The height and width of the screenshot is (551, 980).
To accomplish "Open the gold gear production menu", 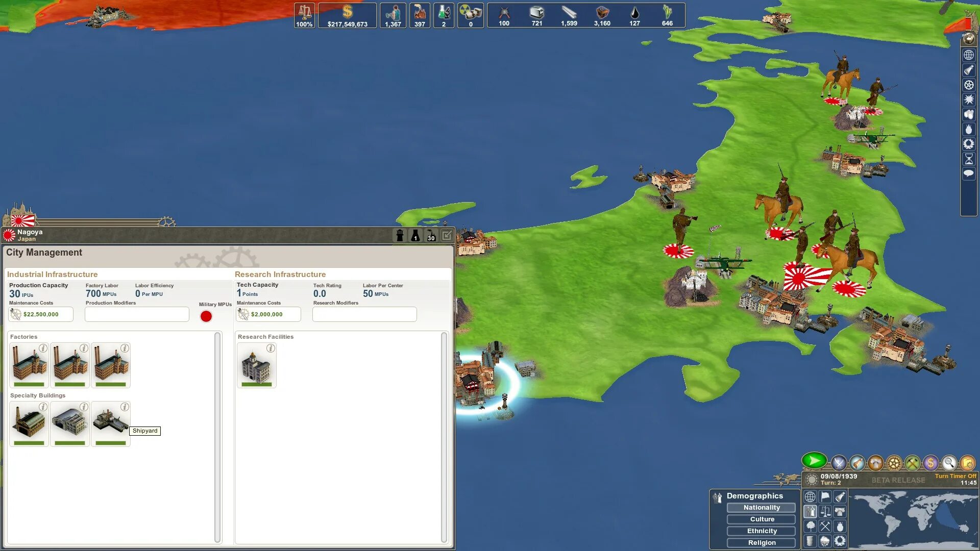I will (x=894, y=463).
